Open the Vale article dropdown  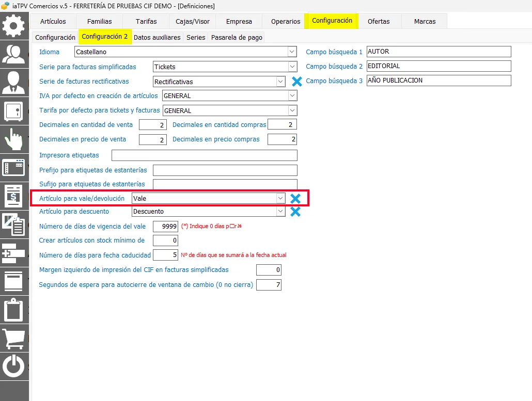tap(280, 198)
